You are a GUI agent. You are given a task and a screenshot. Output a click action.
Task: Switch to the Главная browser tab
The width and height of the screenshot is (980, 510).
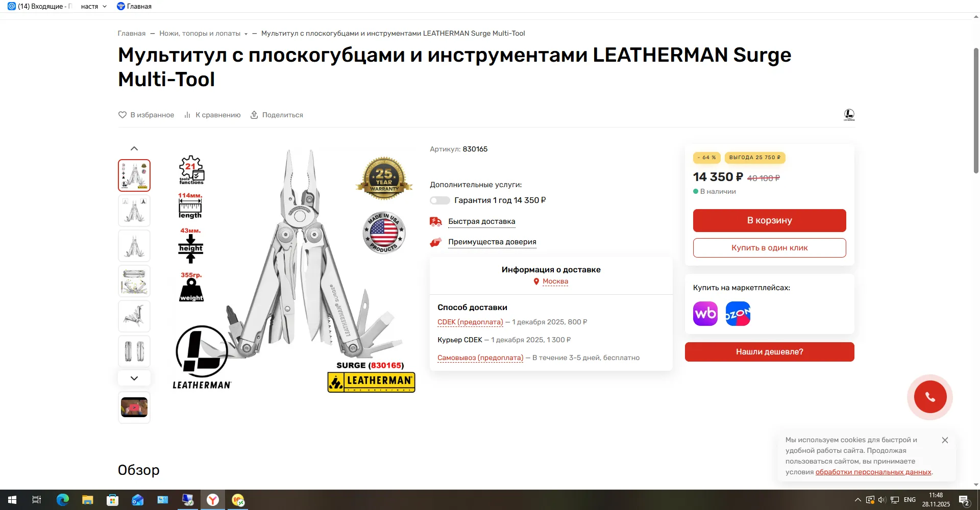(x=134, y=6)
